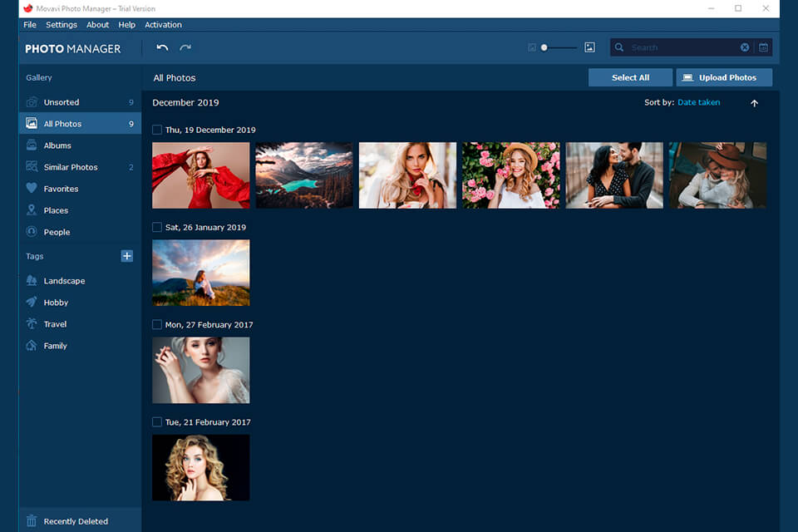This screenshot has height=532, width=798.
Task: Tick the Mon, 27 February 2017 checkbox
Action: coord(156,324)
